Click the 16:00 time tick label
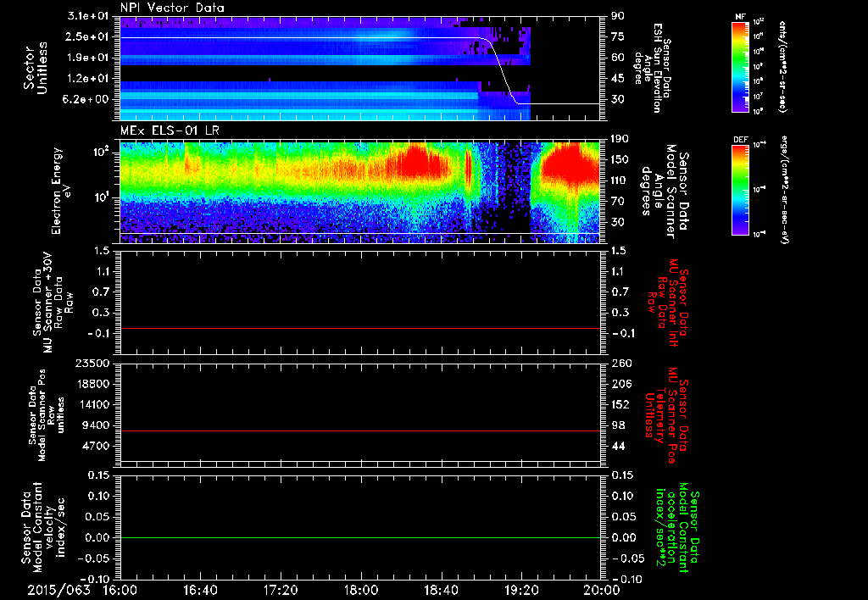Viewport: 868px width, 600px height. coord(120,590)
